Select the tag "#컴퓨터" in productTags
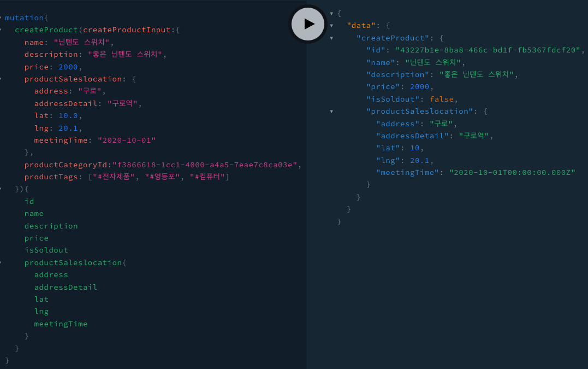The image size is (588, 369). coord(207,177)
